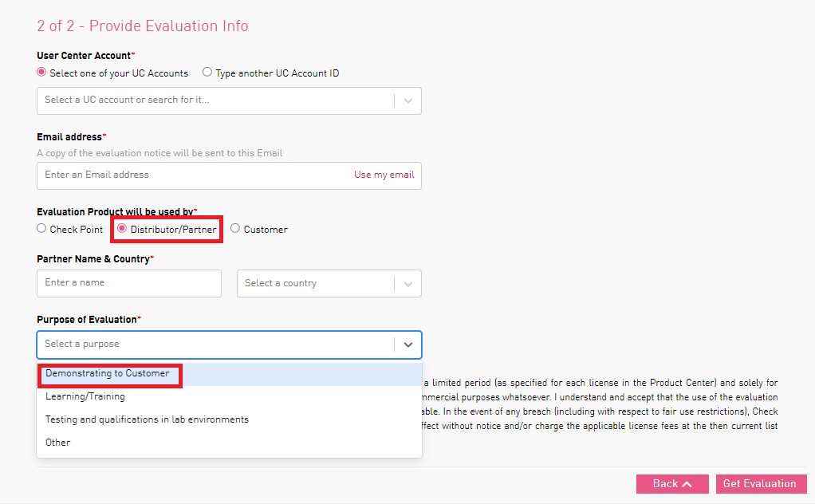Pick 'Demonstrating to Customer' purpose

coord(108,373)
